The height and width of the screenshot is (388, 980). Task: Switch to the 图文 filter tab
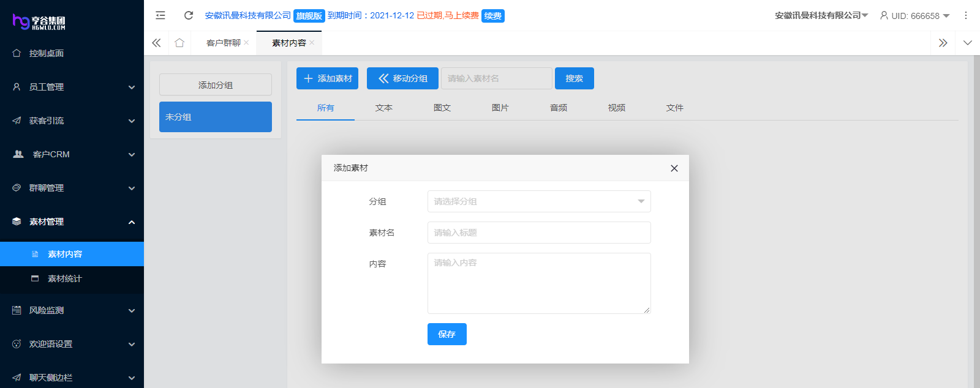(442, 108)
